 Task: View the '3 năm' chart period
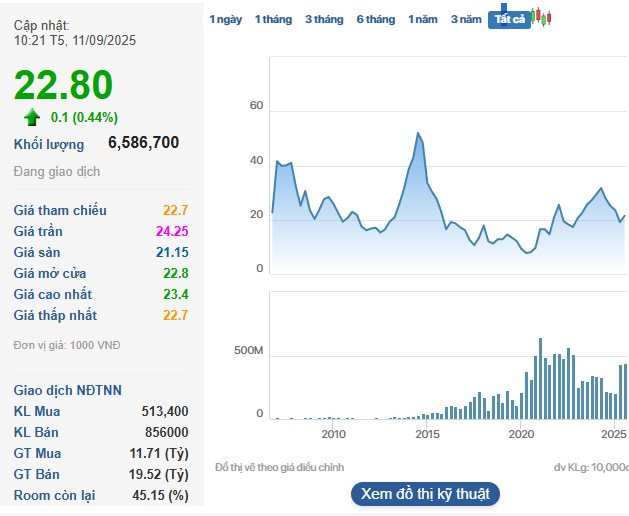(x=466, y=20)
